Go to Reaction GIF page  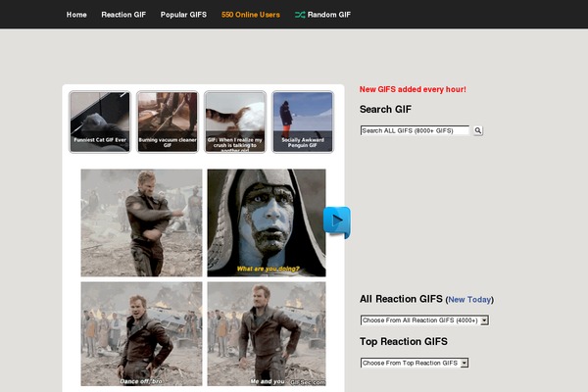[x=123, y=15]
